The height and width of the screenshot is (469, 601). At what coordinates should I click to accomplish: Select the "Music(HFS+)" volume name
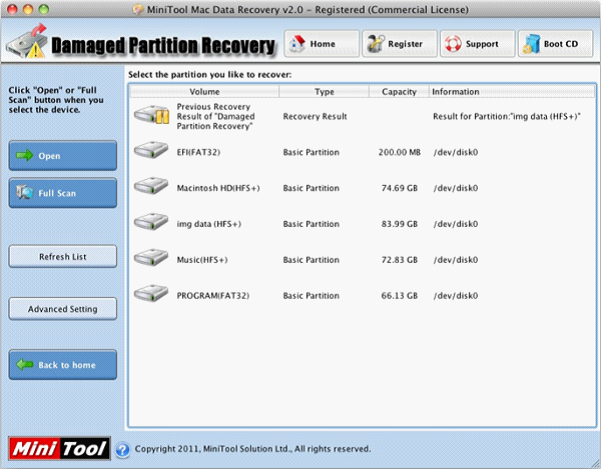[202, 260]
